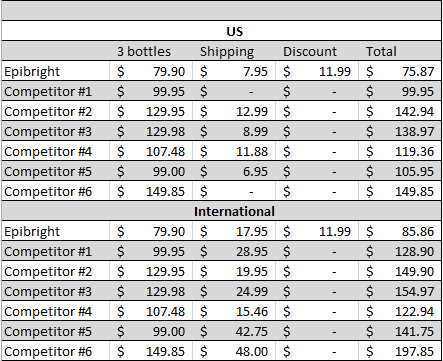Select the International section header cell
The height and width of the screenshot is (361, 443).
coord(221,211)
